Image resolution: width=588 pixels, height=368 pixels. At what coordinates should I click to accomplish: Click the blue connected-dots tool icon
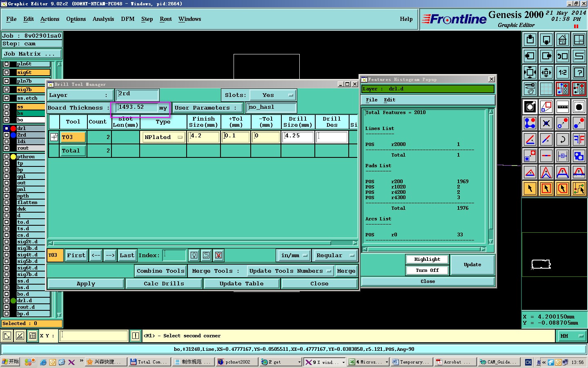(530, 123)
